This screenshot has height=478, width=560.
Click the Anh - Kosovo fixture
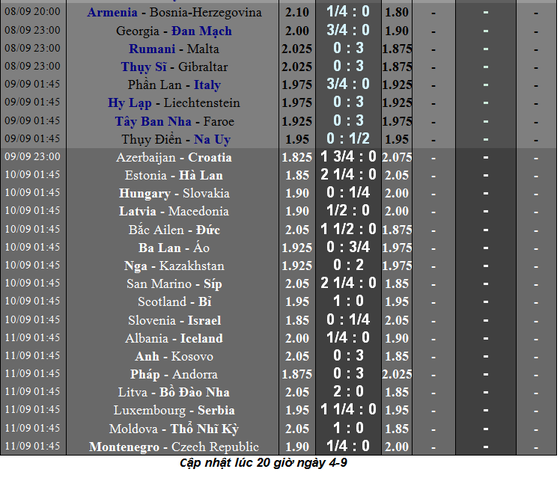[x=174, y=356]
